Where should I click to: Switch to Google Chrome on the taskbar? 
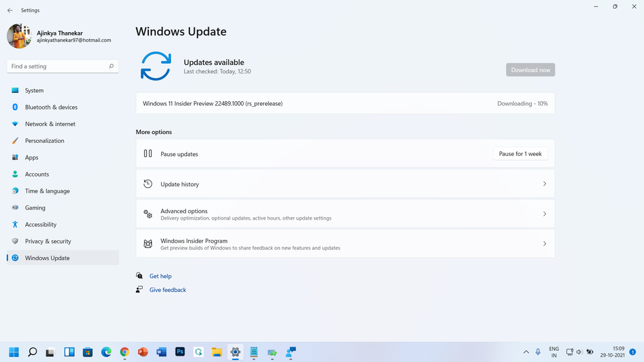[124, 352]
